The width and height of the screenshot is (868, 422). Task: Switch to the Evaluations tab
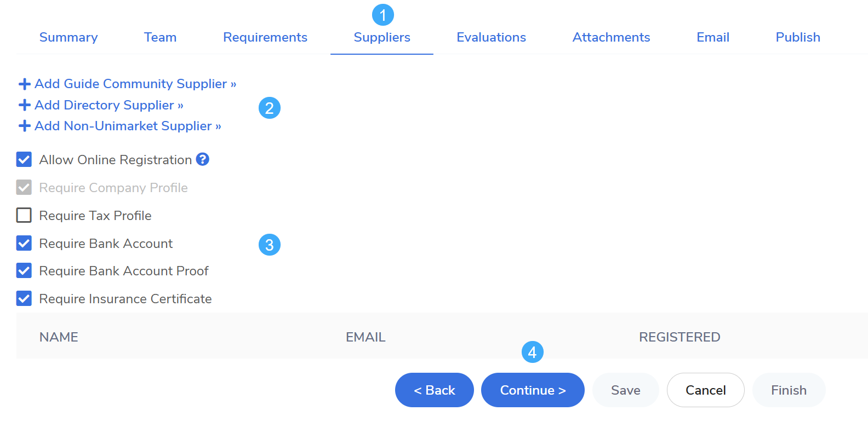pos(491,37)
